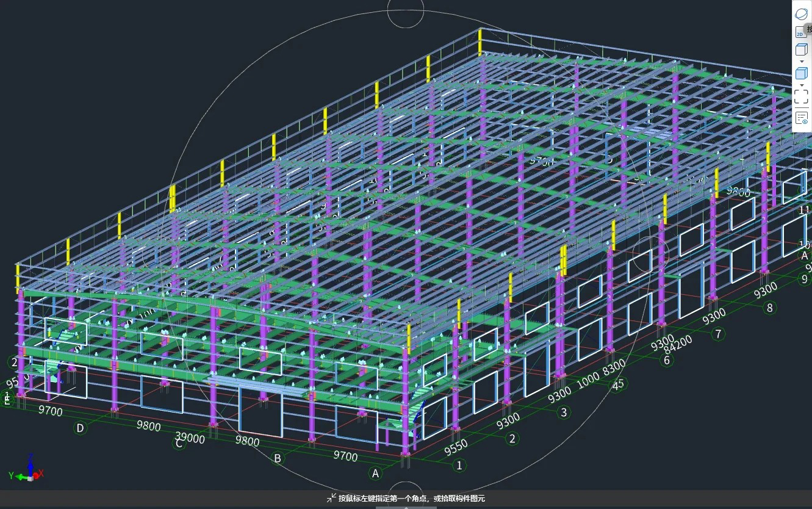Select the shaded solid cube display icon
Viewport: 812px width, 509px height.
tap(801, 74)
